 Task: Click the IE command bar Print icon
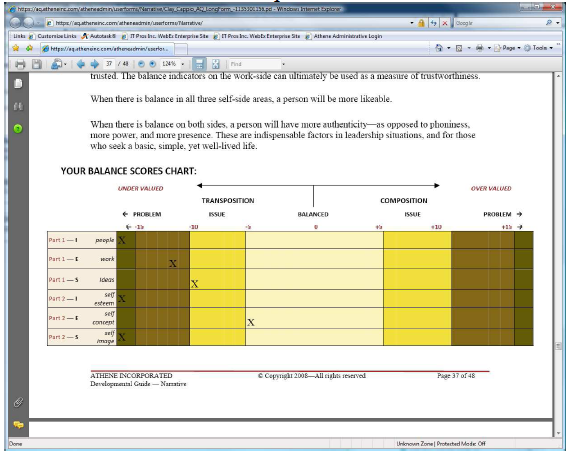click(480, 48)
